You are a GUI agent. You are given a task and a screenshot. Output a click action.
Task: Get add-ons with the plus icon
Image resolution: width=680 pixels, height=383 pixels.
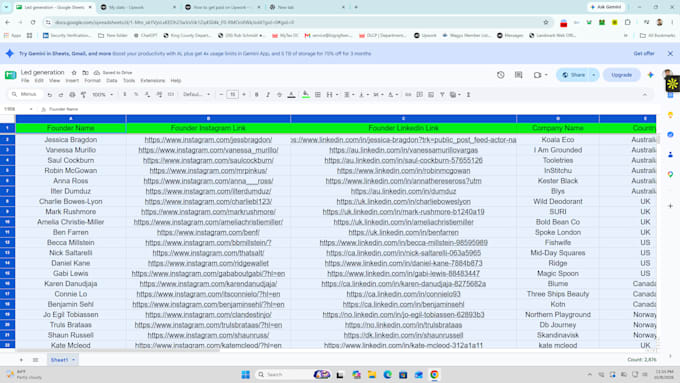pyautogui.click(x=670, y=206)
